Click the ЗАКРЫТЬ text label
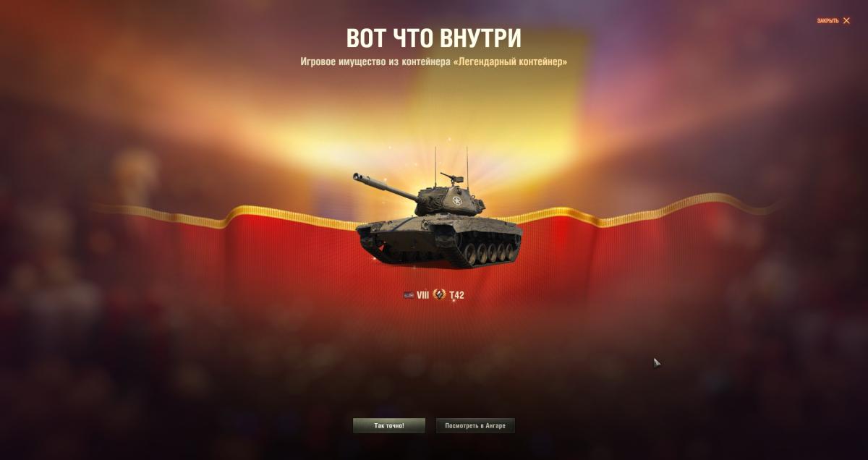This screenshot has height=460, width=868. tap(828, 21)
